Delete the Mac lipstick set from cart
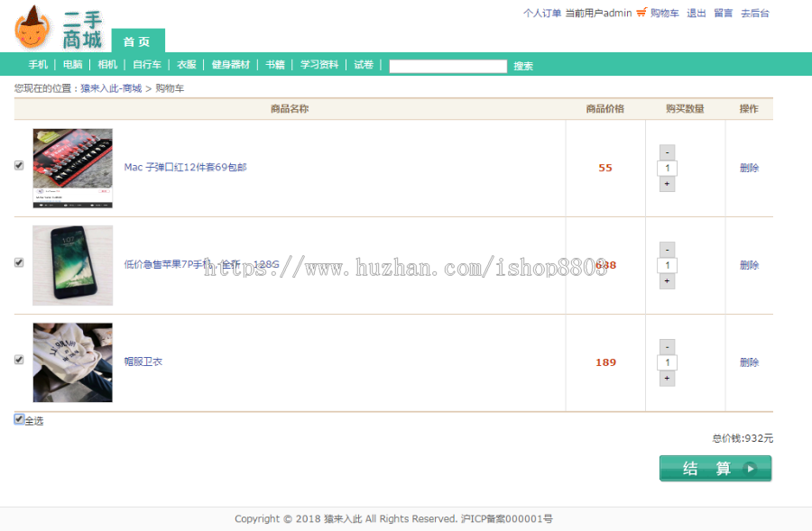Screen dimensions: 812x531 [x=749, y=168]
